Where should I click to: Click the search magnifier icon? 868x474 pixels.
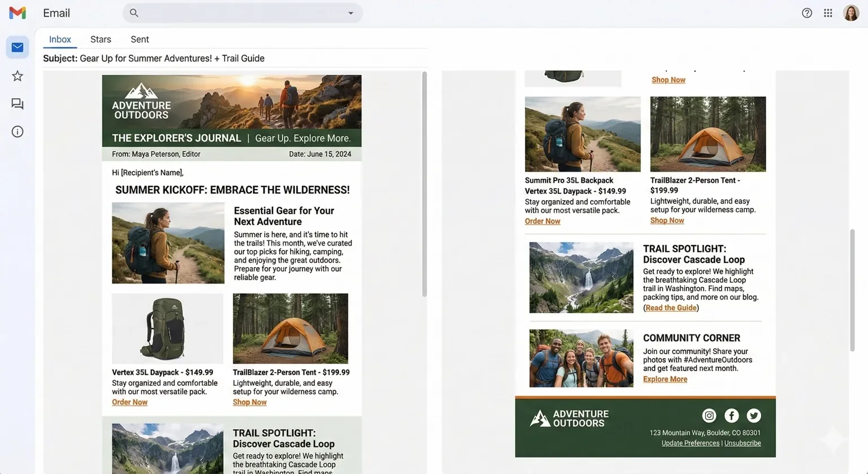click(133, 12)
